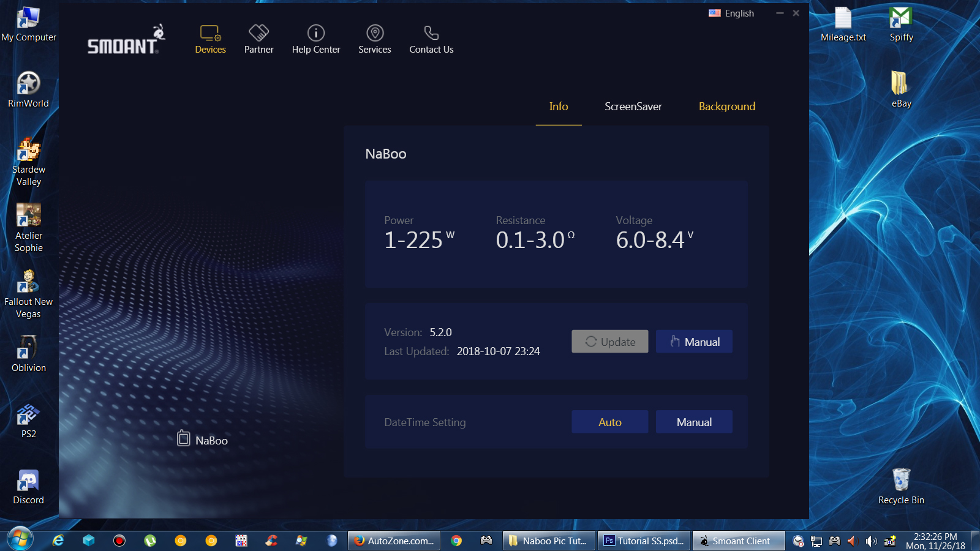
Task: Click the DateTime Setting label
Action: (x=425, y=422)
